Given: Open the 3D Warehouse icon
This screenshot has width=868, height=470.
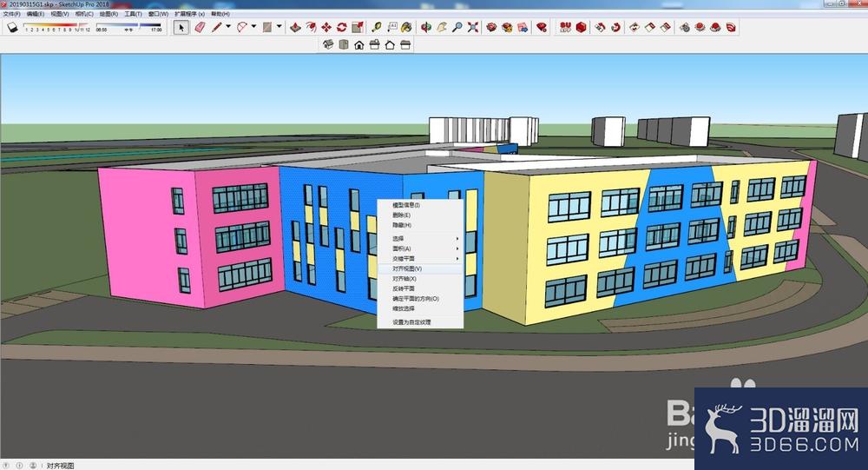Looking at the screenshot, I should pos(491,27).
